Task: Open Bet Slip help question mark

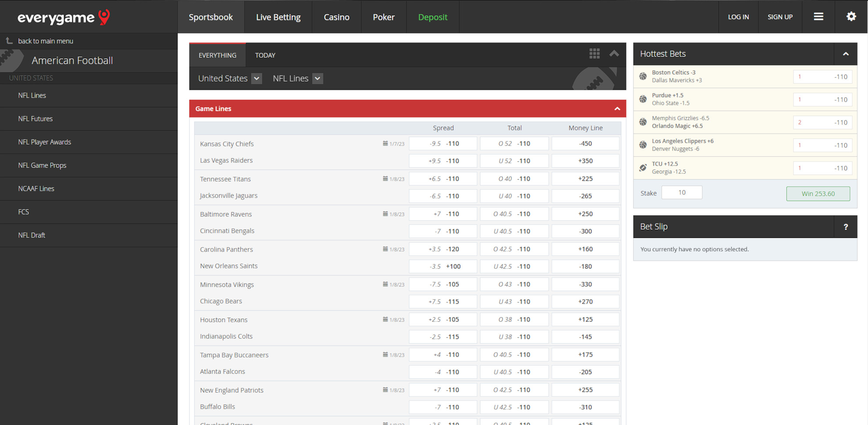Action: click(x=846, y=227)
